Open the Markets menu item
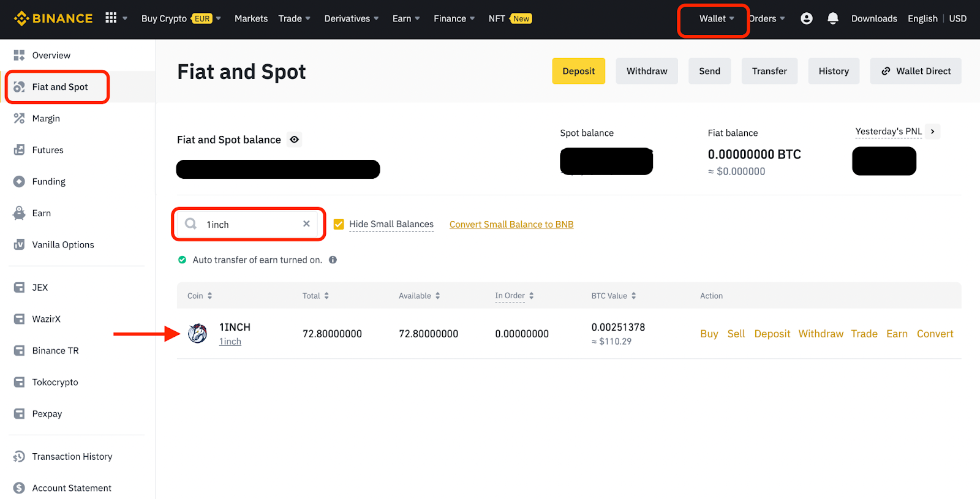The height and width of the screenshot is (499, 980). click(251, 18)
